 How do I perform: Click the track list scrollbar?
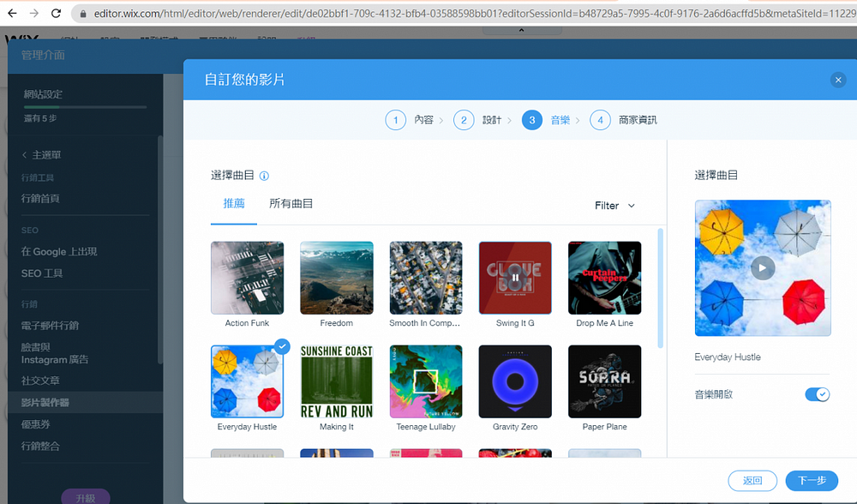660,288
